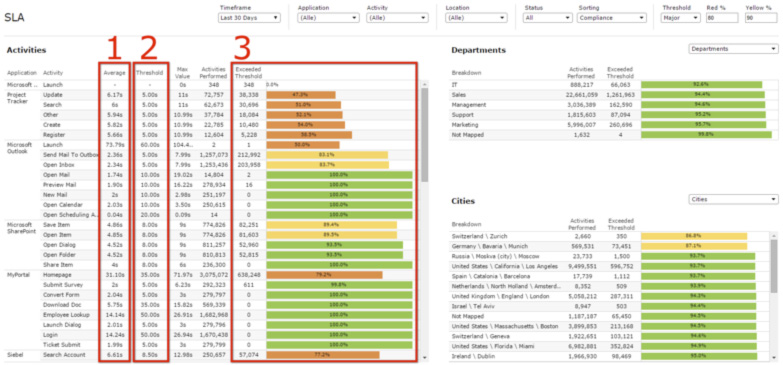This screenshot has height=365, width=783.
Task: Select the MyPortal application label
Action: coord(17,275)
